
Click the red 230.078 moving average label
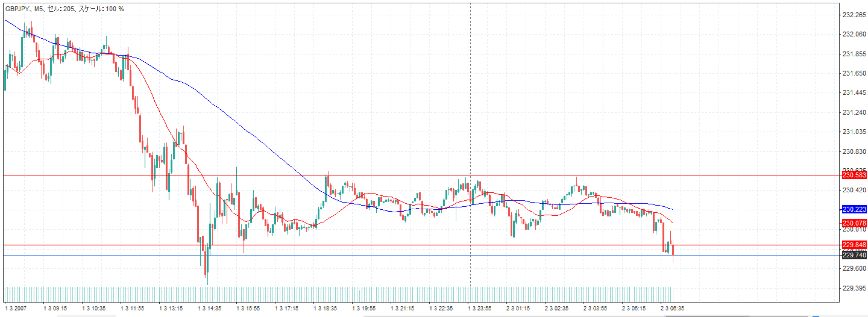coord(854,223)
